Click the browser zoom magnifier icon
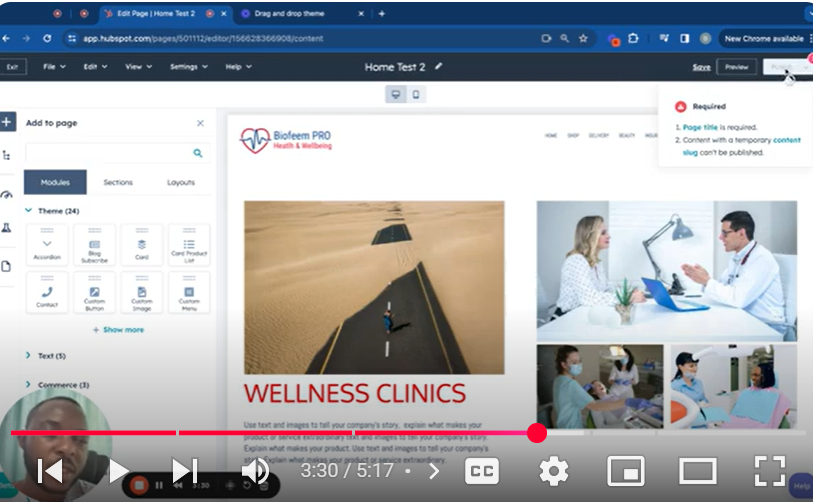The width and height of the screenshot is (813, 502). (x=564, y=38)
